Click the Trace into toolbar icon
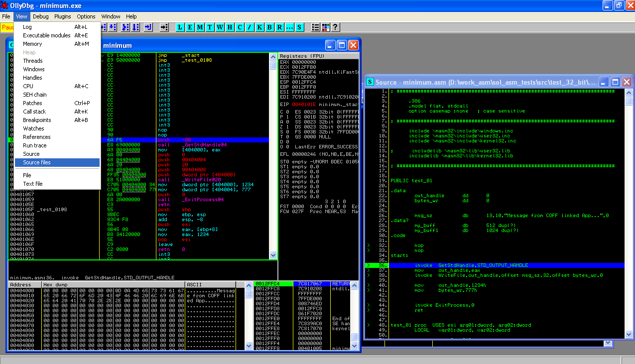This screenshot has height=364, width=635. pyautogui.click(x=126, y=27)
